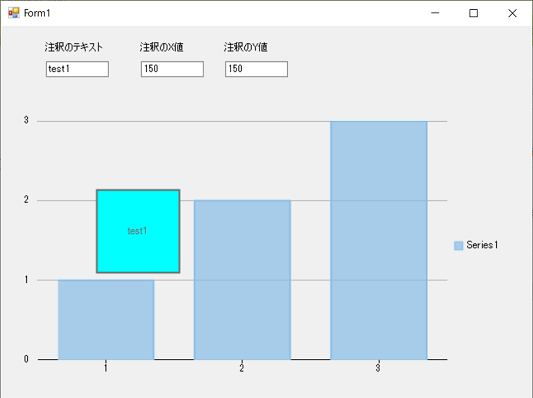Click the 注釈のY値 input field showing 150
This screenshot has height=398, width=533.
[x=256, y=69]
